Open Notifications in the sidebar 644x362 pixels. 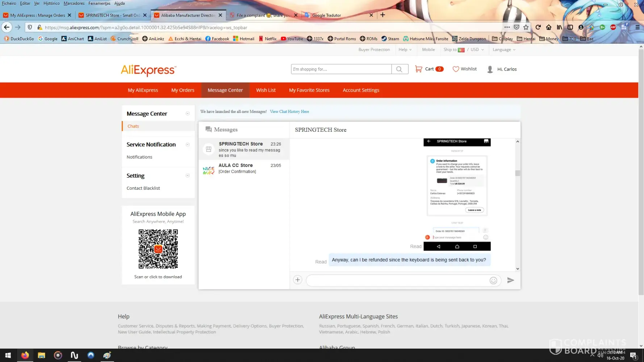point(139,157)
